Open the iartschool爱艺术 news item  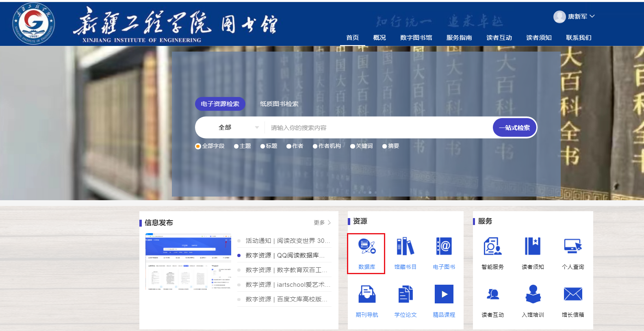click(288, 285)
